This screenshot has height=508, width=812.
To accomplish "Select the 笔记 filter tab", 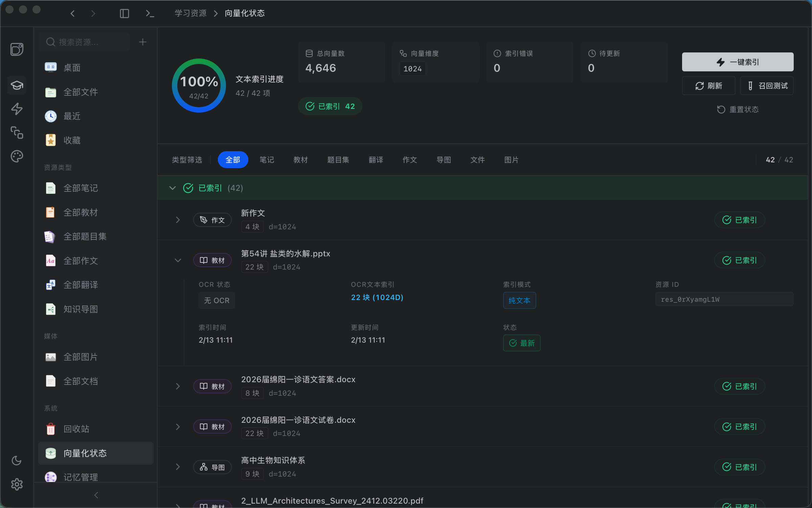I will (x=267, y=160).
